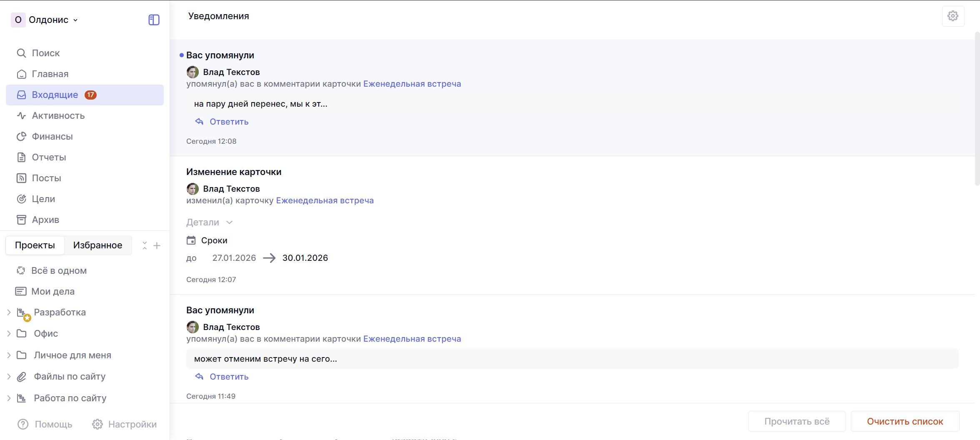Collapse the Детали section

(209, 222)
